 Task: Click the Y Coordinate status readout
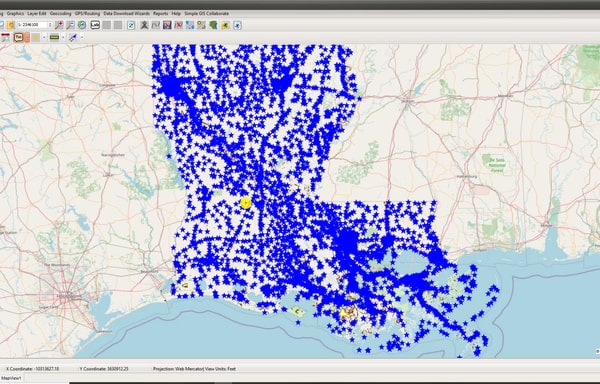coord(104,369)
